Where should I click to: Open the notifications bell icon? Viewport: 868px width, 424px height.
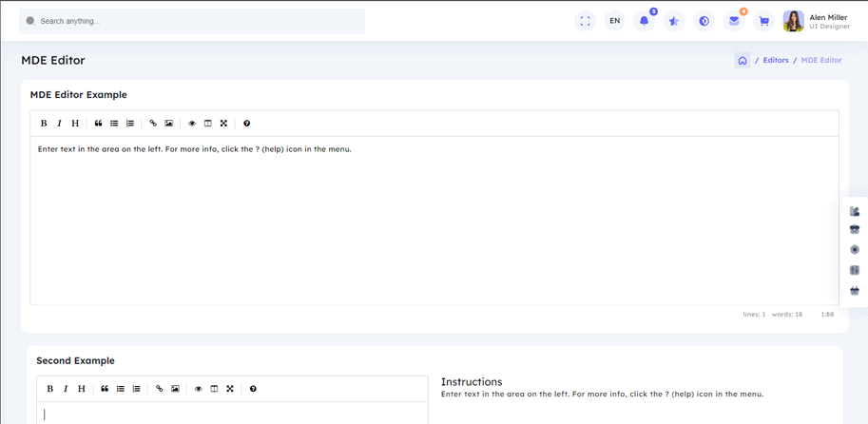click(644, 21)
